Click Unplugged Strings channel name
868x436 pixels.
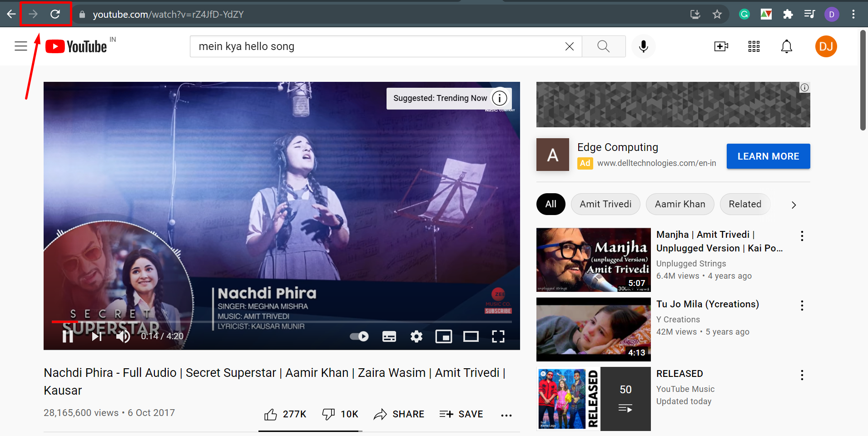[x=691, y=264]
